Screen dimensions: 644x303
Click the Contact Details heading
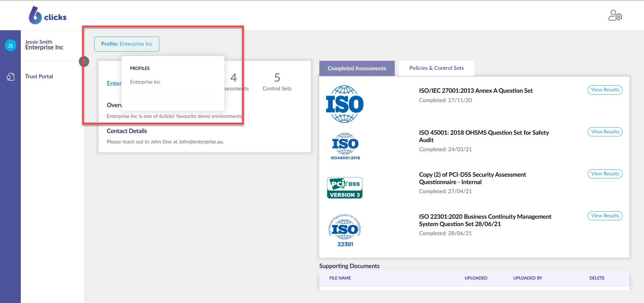[x=127, y=131]
